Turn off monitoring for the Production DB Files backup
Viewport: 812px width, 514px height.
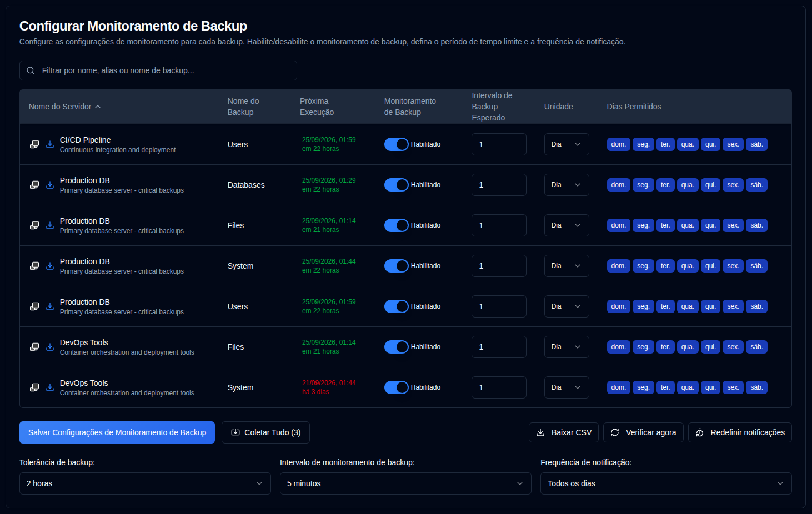click(397, 225)
